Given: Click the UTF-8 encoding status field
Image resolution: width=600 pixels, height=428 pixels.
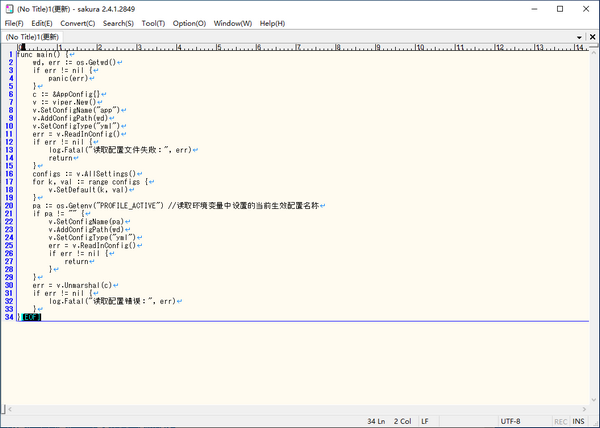Looking at the screenshot, I should pos(510,421).
